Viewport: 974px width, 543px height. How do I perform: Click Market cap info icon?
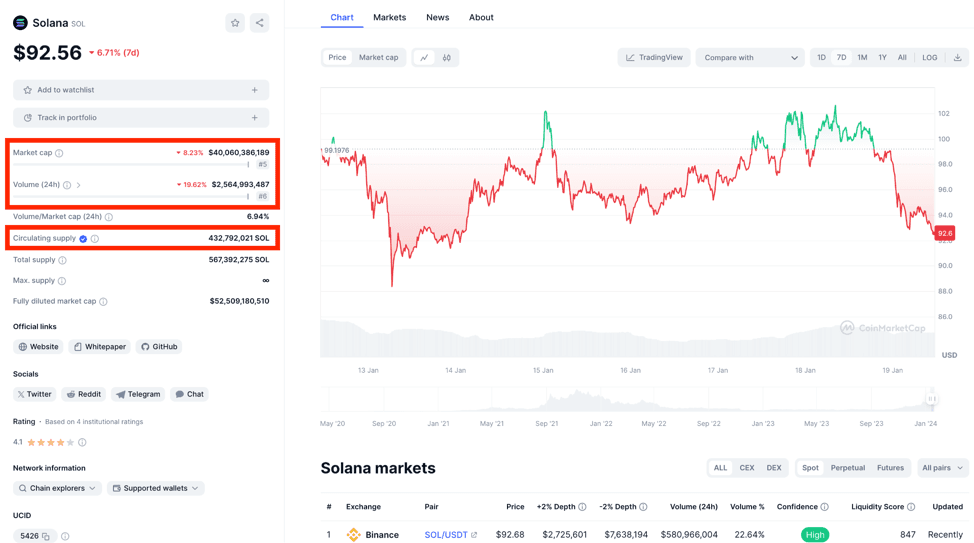(x=60, y=153)
